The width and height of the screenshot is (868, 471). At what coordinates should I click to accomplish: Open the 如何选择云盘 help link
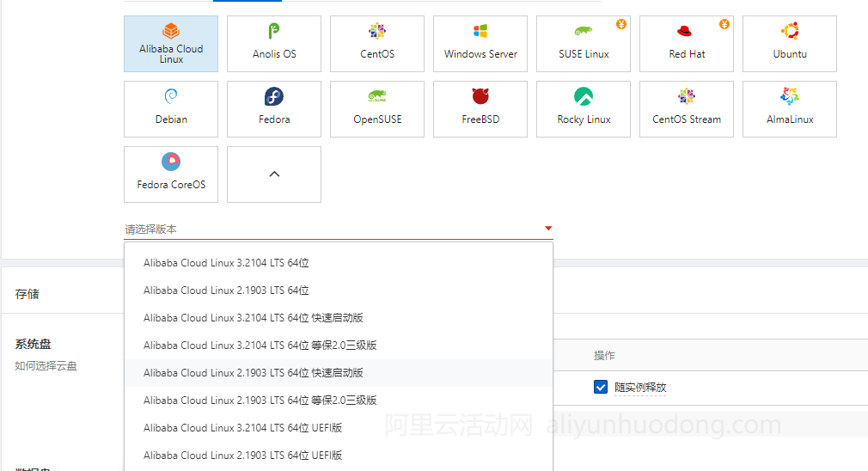click(46, 366)
